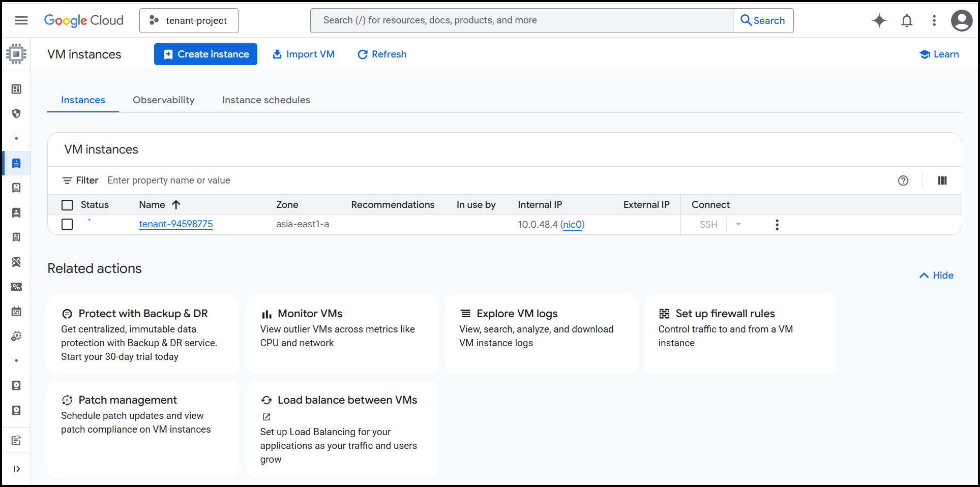Select all VM instances checkbox
This screenshot has width=980, height=487.
click(67, 205)
